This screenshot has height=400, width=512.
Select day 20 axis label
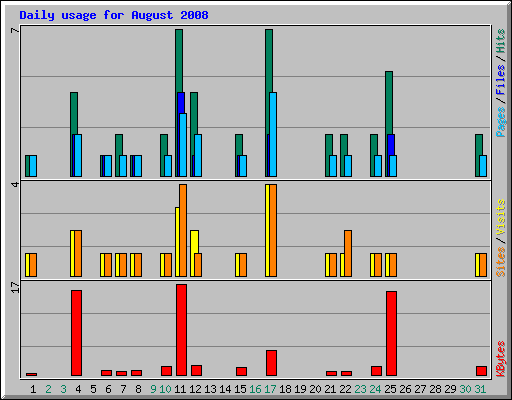(x=315, y=389)
